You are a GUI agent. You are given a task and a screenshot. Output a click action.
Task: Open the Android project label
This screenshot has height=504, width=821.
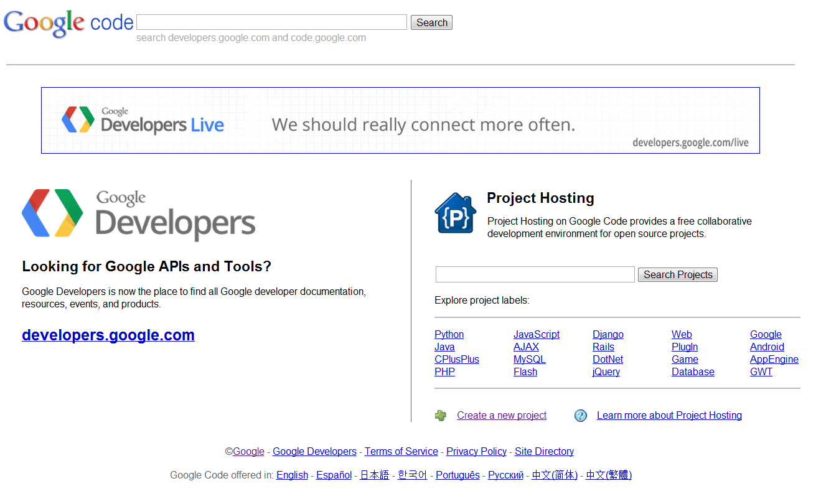767,347
